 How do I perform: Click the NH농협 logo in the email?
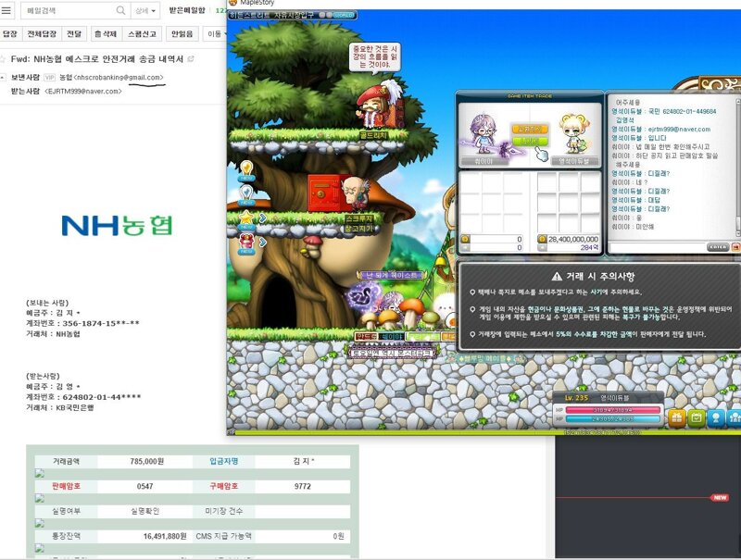pos(117,225)
